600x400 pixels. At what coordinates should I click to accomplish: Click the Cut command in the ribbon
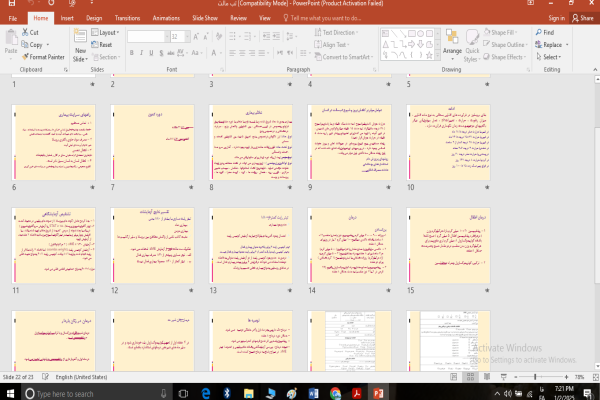coord(34,32)
